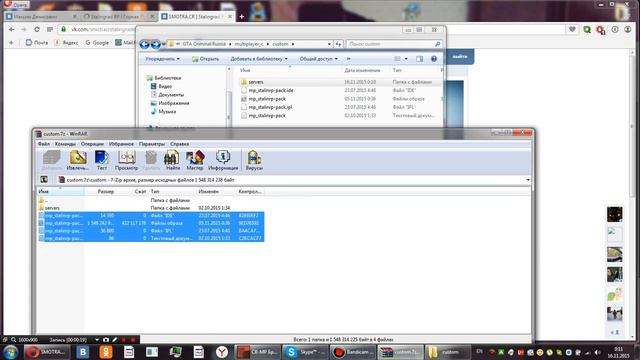Open Skype taskbar button
Viewport: 640px width, 360px height.
pyautogui.click(x=305, y=352)
